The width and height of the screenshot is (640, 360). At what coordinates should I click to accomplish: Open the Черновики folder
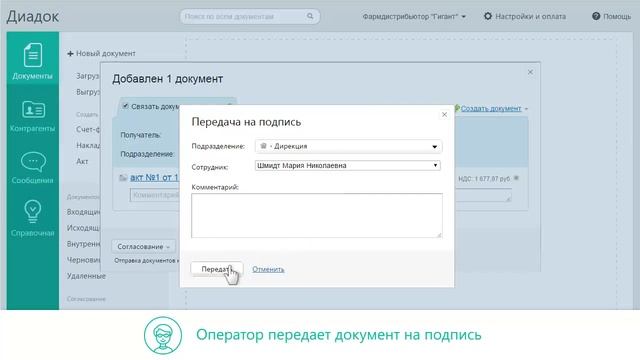(x=83, y=260)
